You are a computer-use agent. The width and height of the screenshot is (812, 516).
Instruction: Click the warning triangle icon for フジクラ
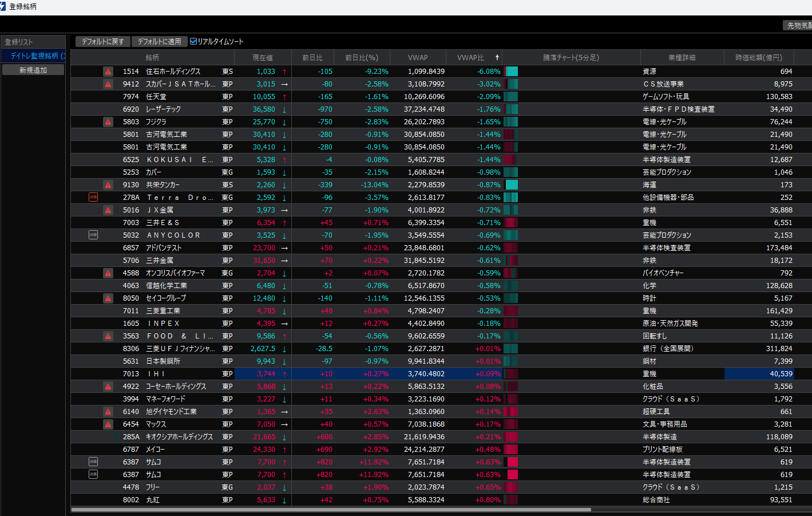click(x=108, y=122)
